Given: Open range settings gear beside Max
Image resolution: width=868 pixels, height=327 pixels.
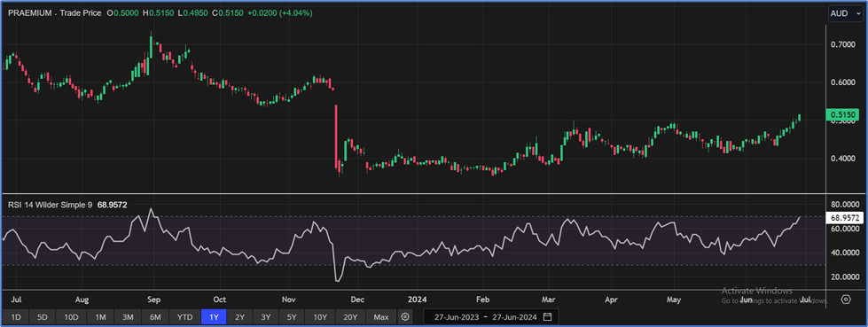Looking at the screenshot, I should (406, 317).
